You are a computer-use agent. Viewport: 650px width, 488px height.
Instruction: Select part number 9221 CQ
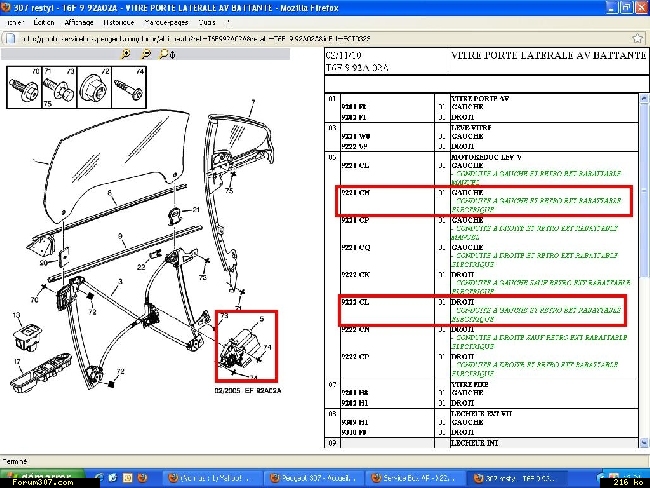point(355,248)
